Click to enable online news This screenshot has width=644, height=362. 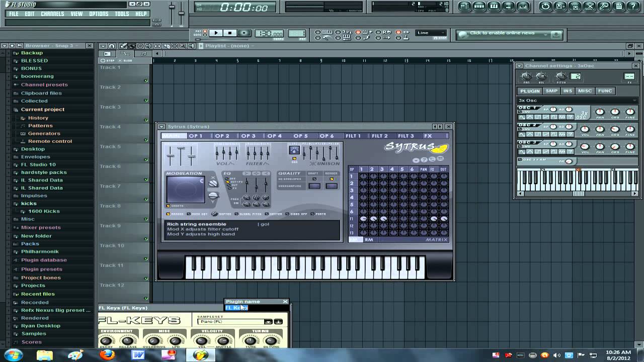pyautogui.click(x=502, y=33)
